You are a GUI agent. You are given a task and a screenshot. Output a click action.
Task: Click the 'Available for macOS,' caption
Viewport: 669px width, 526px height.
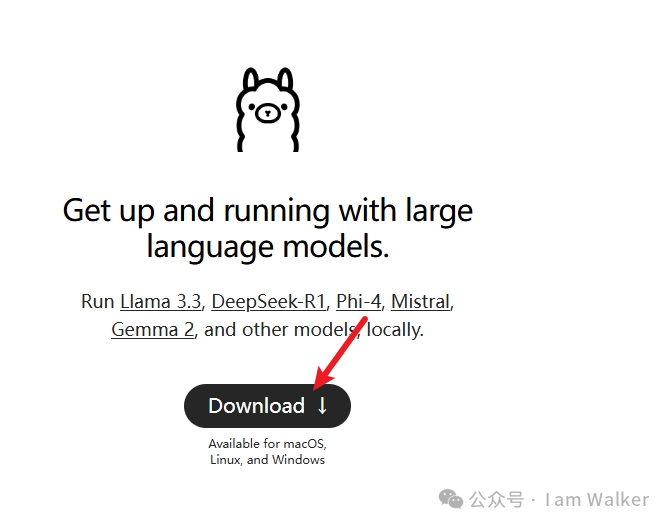coord(268,444)
